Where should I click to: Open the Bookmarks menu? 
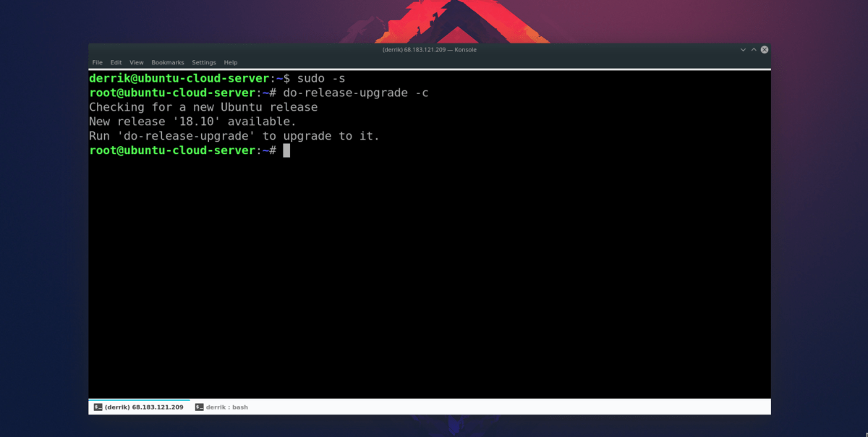click(167, 62)
